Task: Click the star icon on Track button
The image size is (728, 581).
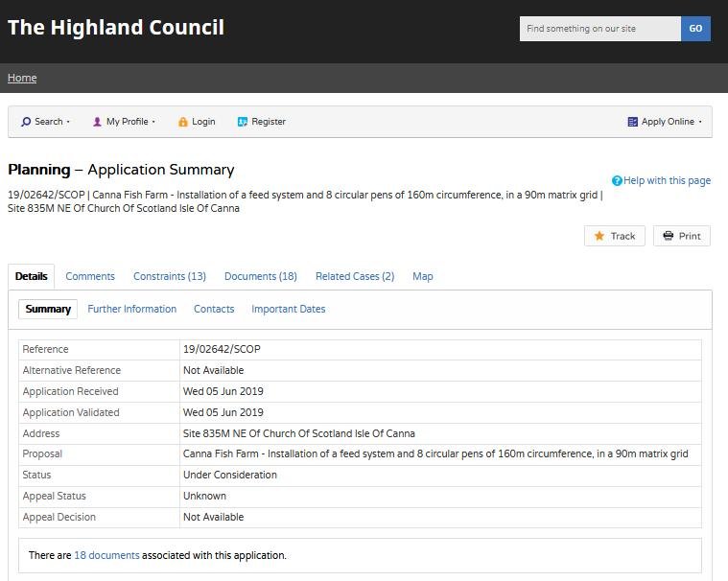Action: click(x=599, y=236)
